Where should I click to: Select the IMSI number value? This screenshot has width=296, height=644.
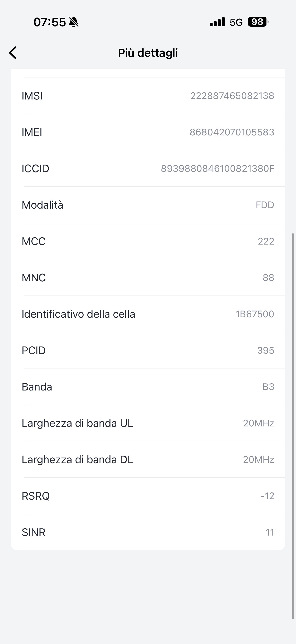(x=232, y=96)
